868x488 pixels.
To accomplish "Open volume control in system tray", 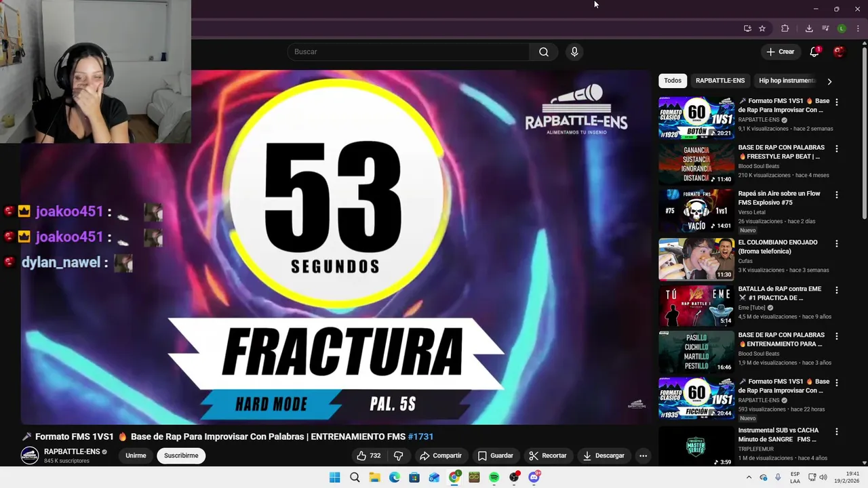I will 823,477.
